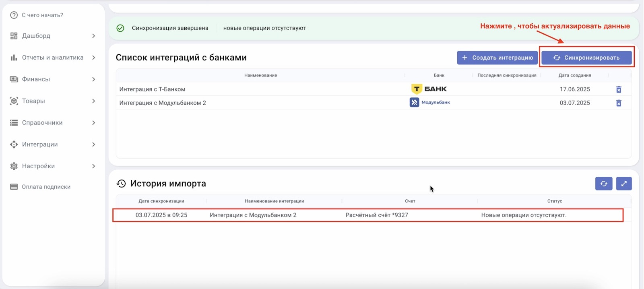Viewport: 644px width, 289px height.
Task: Select the 03.07.2025 import history entry
Action: [161, 215]
